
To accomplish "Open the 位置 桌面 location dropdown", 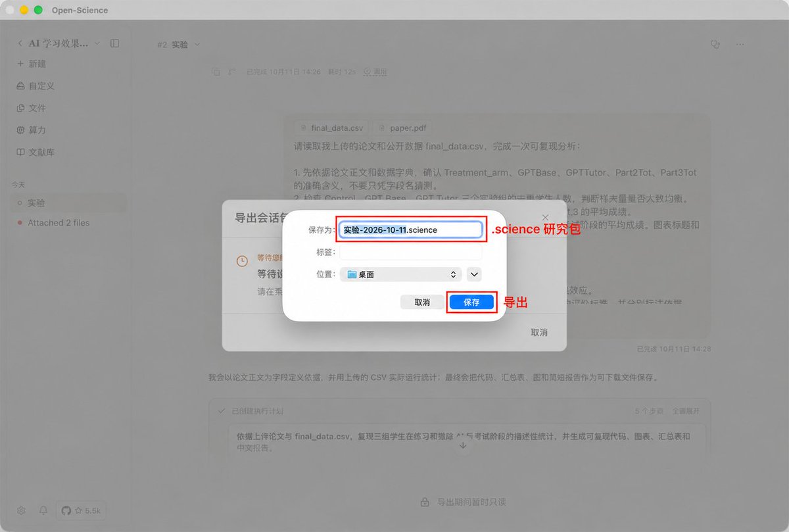I will pos(401,274).
